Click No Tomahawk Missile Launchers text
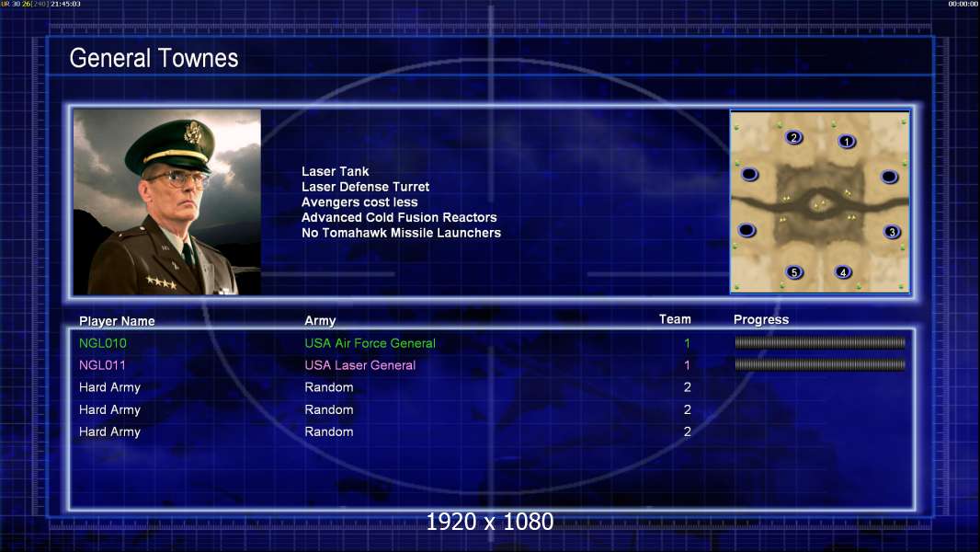980x552 pixels. click(x=401, y=233)
